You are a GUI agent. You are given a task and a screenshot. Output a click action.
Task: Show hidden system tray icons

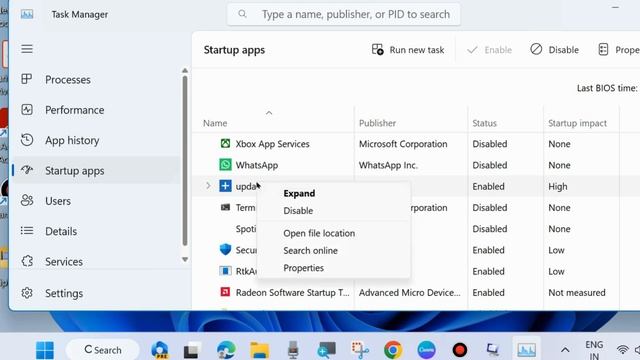tap(565, 350)
